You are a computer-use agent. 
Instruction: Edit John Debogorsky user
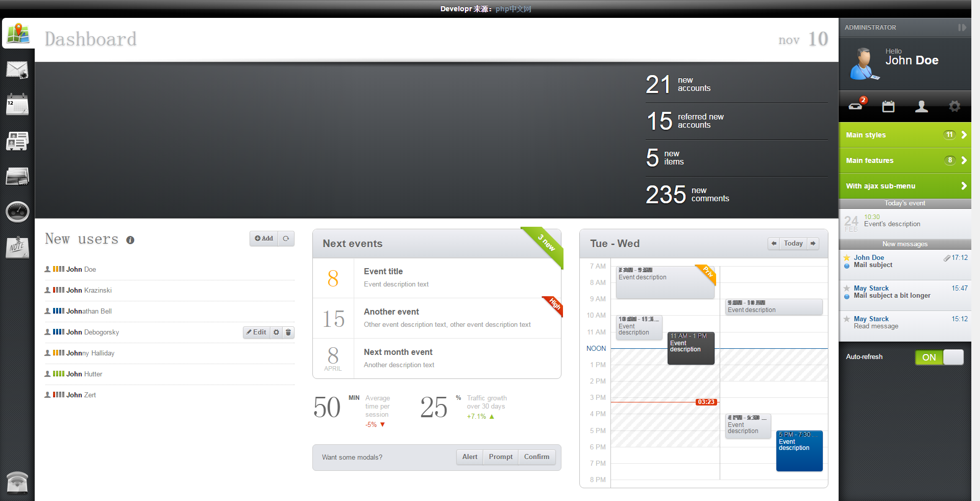(x=257, y=332)
